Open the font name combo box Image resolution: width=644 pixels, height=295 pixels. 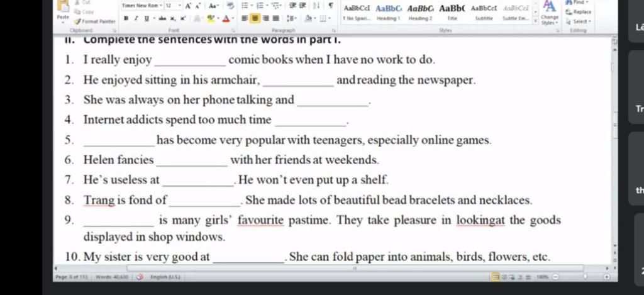[143, 6]
